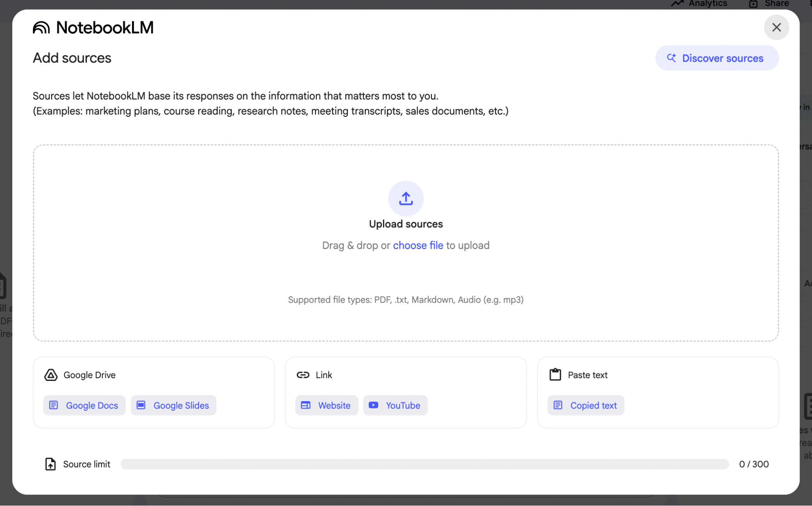Open Analytics in the background window
812x506 pixels.
(699, 4)
